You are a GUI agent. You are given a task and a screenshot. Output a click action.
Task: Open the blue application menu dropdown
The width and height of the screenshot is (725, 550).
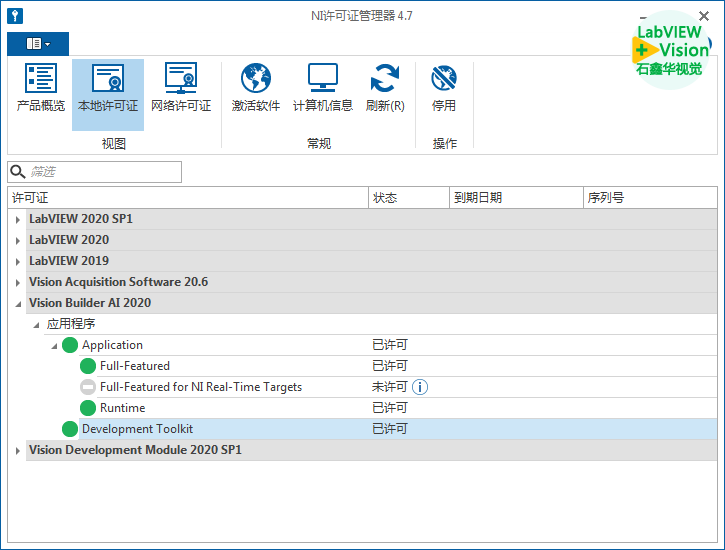tap(38, 44)
